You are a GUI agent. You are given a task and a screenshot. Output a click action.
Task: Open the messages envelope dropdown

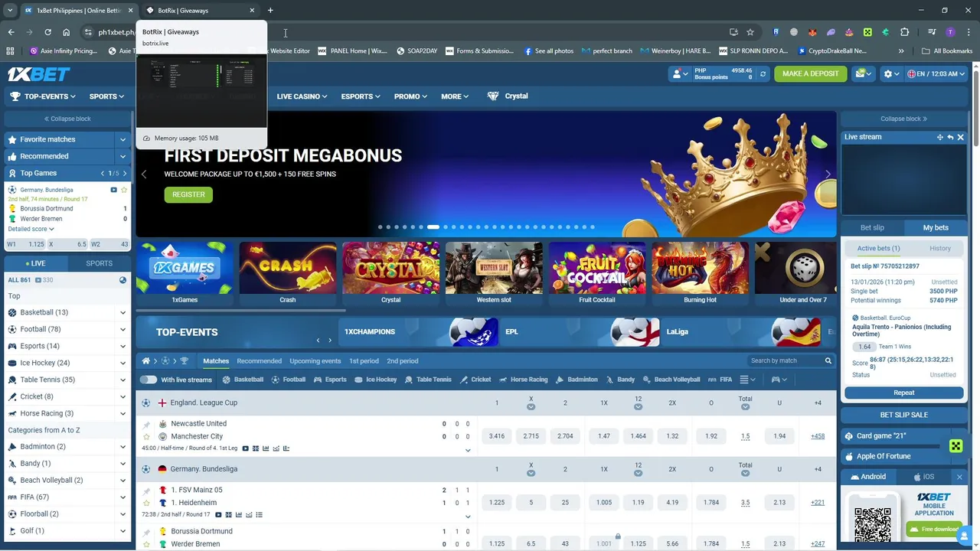(864, 74)
